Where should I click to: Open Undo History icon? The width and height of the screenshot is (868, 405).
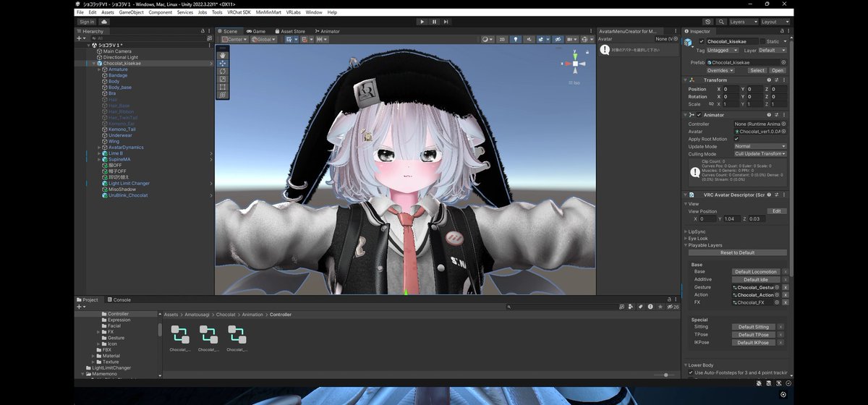pos(707,22)
